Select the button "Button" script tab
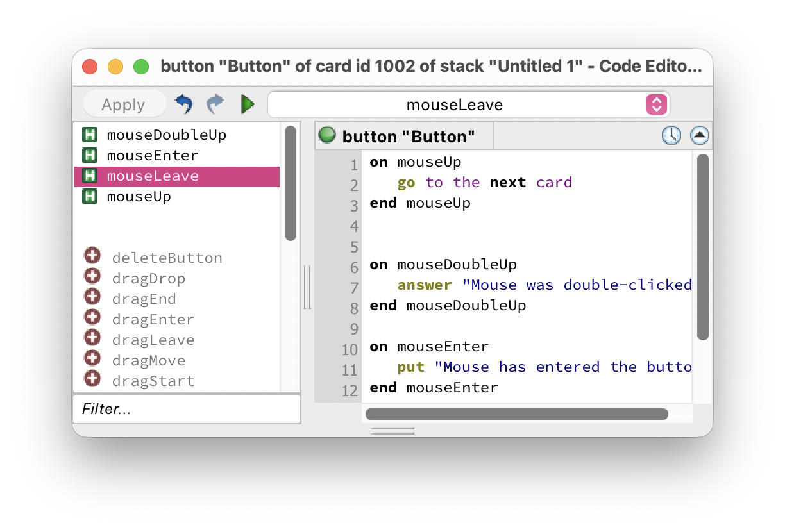 pos(404,136)
